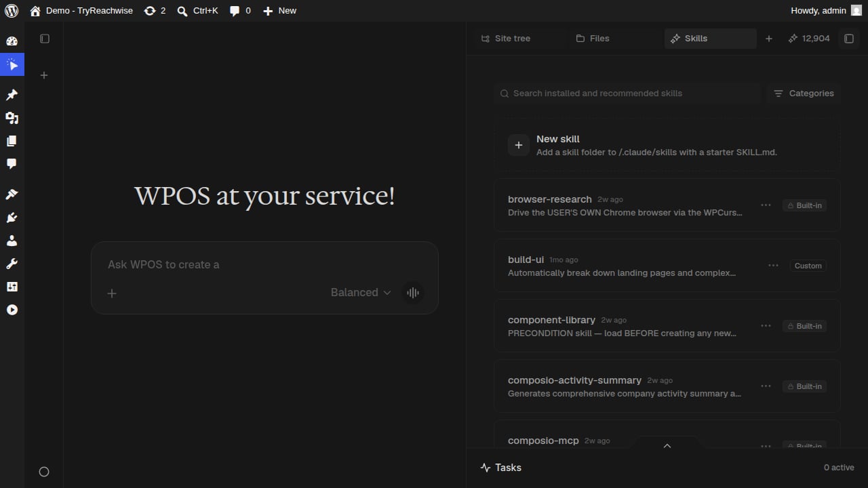Open the Balanced mode dropdown
This screenshot has height=488, width=868.
click(361, 293)
